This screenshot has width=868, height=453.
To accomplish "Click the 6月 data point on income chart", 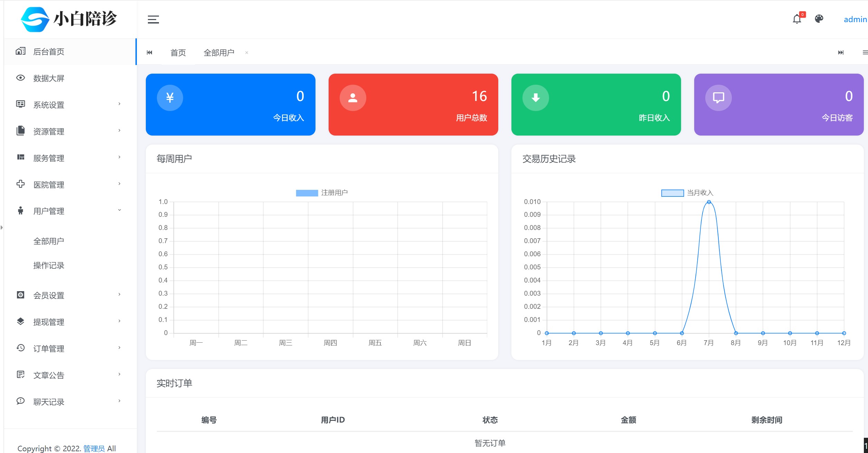I will point(682,333).
